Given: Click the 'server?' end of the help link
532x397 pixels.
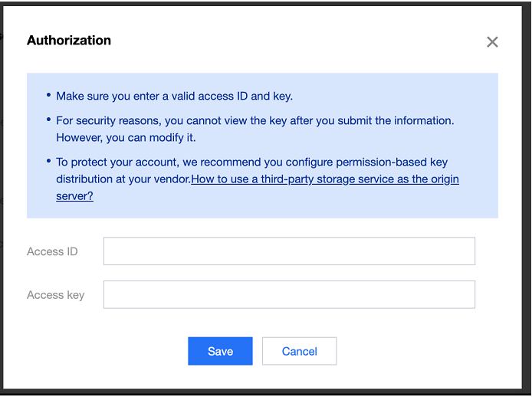Looking at the screenshot, I should point(74,196).
